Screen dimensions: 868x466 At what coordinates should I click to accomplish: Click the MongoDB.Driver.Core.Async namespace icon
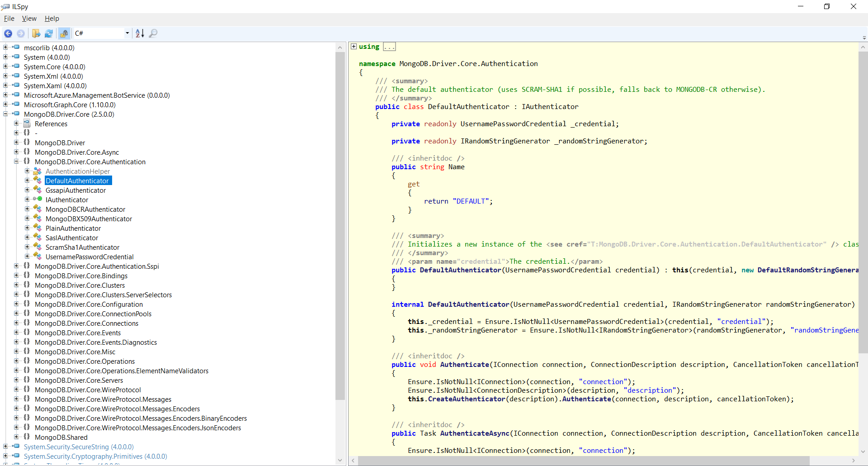click(x=27, y=152)
